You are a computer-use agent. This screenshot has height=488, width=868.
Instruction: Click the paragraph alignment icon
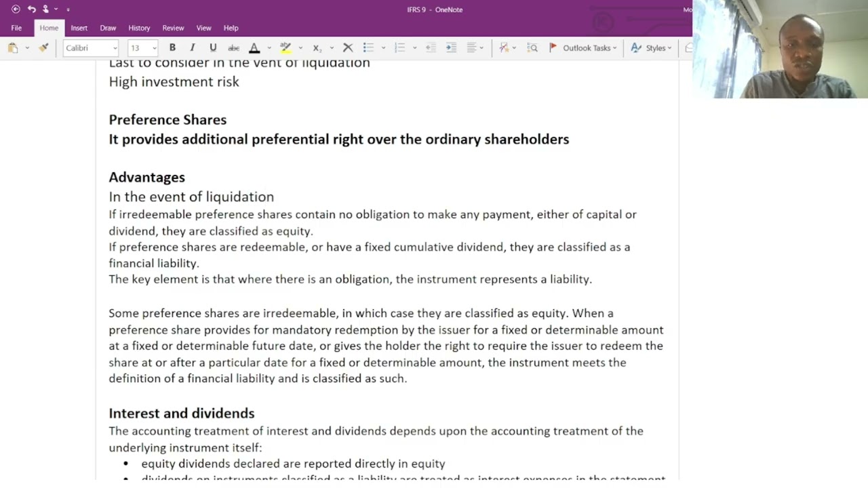(x=471, y=47)
